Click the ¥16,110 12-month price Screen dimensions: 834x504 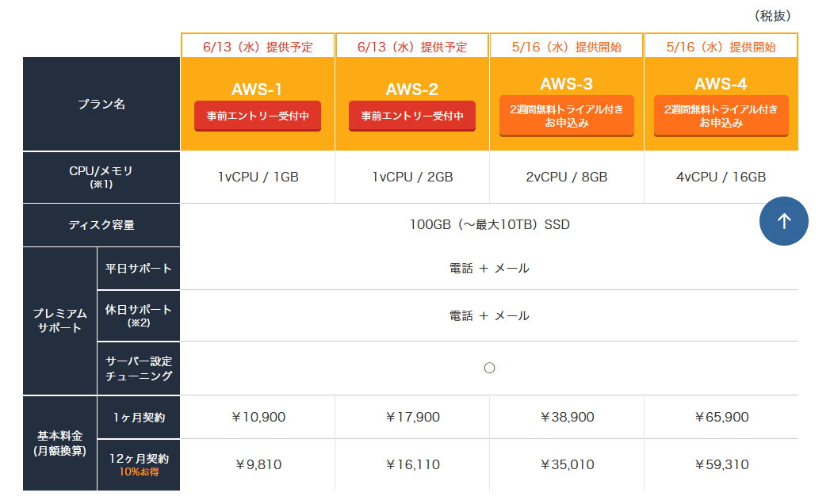[x=412, y=464]
